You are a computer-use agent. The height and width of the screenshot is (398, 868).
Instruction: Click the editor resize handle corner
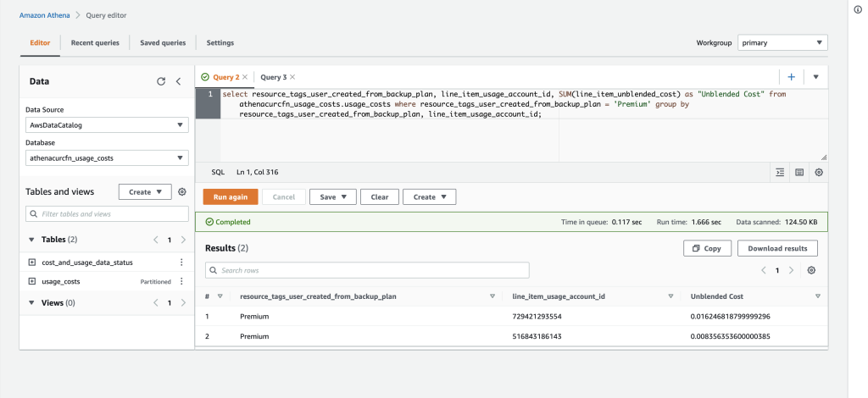(824, 158)
